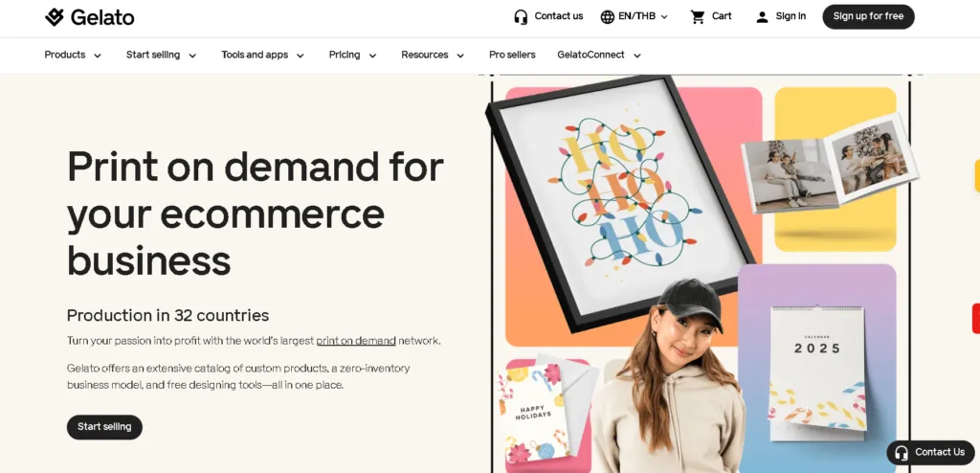Click the 2025 wall calendar image
The height and width of the screenshot is (473, 980).
pyautogui.click(x=817, y=370)
